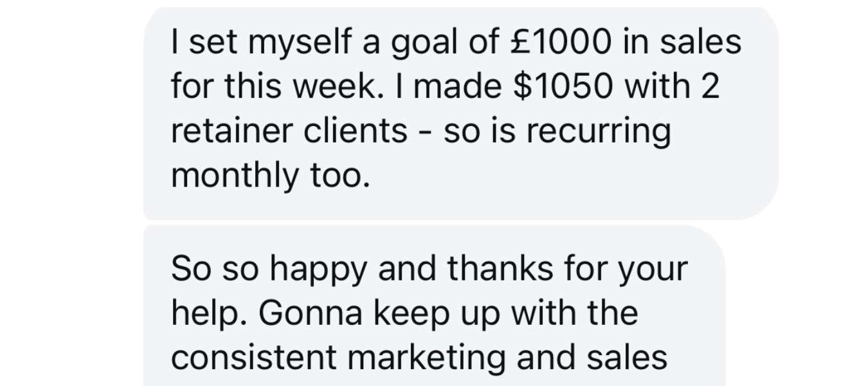This screenshot has height=386, width=868.
Task: Click the text 'monthly too.' in first message
Action: (271, 176)
